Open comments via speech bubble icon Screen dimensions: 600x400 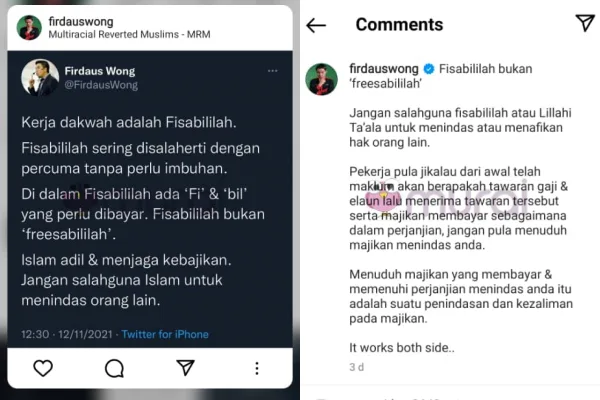click(x=114, y=369)
